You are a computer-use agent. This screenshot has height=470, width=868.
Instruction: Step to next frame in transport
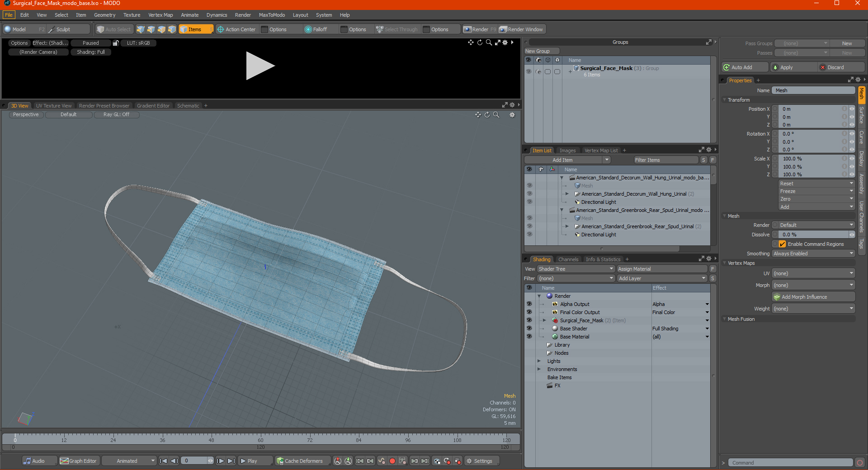(220, 461)
